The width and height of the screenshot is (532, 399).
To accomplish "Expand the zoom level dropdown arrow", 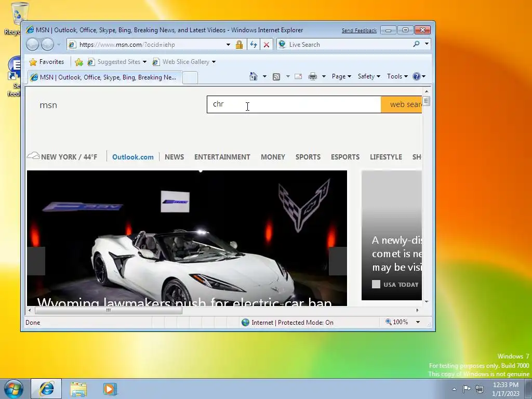I will pos(418,322).
